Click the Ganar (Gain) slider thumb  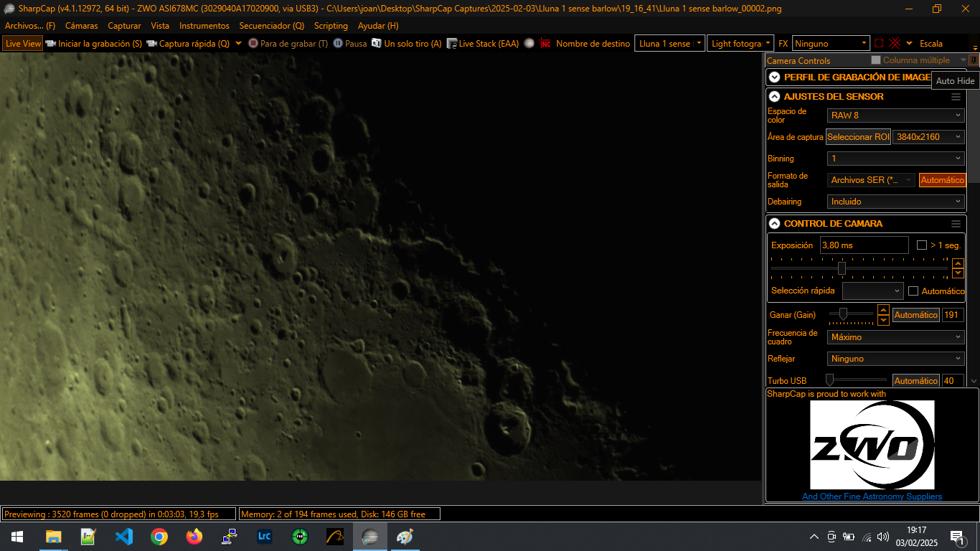coord(844,314)
